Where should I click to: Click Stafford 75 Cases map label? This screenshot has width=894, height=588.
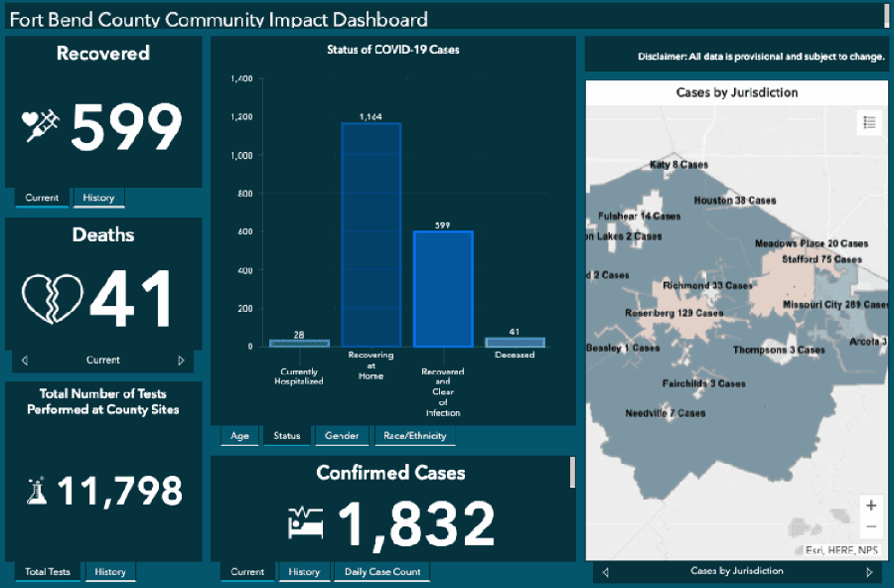821,259
